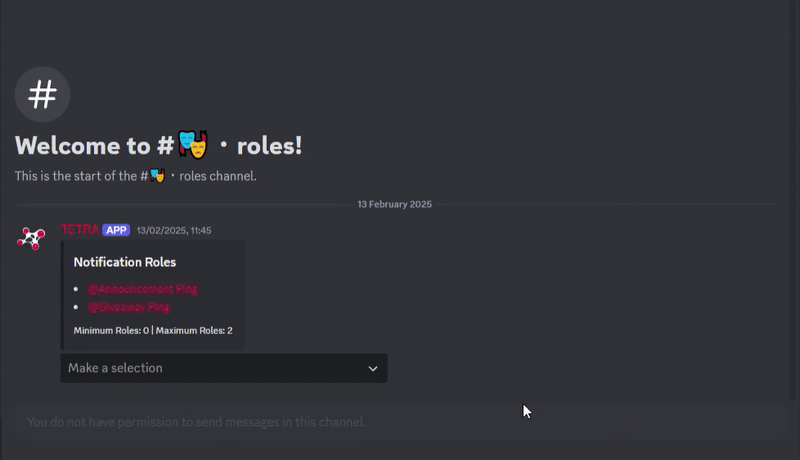This screenshot has height=460, width=800.
Task: Click the bullet before Giveaway Ping
Action: [x=77, y=307]
